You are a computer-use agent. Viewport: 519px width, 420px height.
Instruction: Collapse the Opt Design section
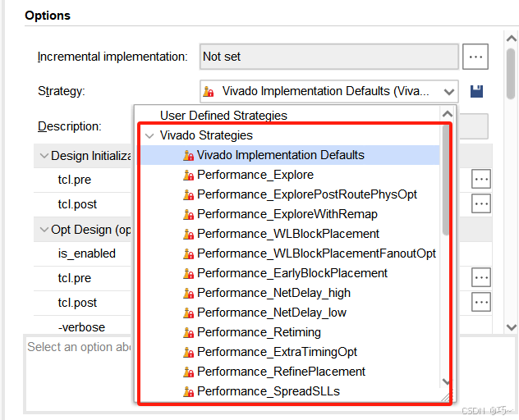point(44,230)
